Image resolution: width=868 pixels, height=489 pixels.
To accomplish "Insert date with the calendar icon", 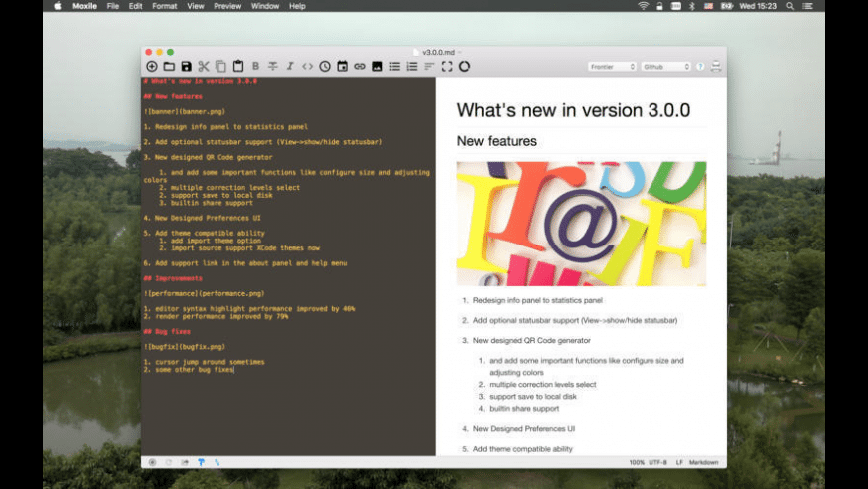I will pyautogui.click(x=342, y=67).
